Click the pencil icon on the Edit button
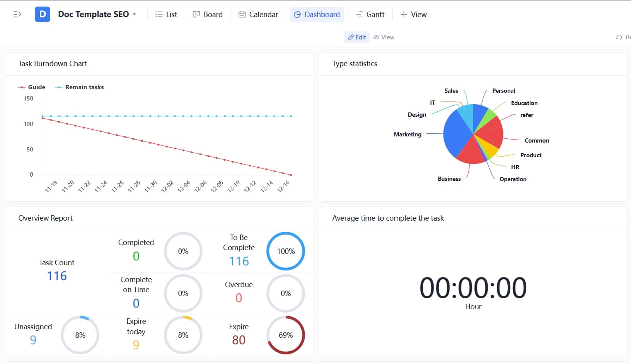Viewport: 631px width, 364px height. (x=350, y=37)
